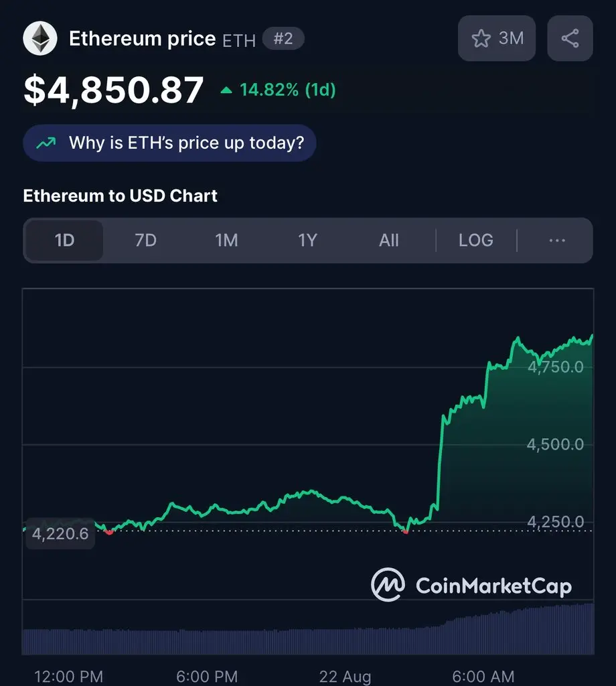Click the 14.82% (1d) change label
This screenshot has width=616, height=686.
pos(288,90)
